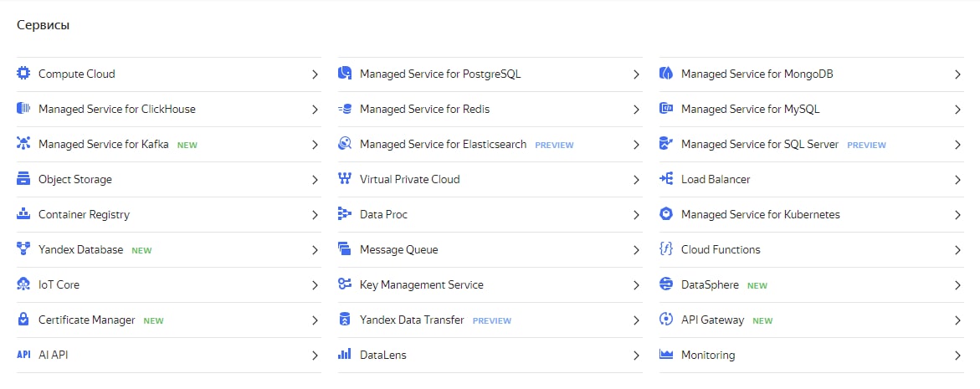Click the Message Queue icon
The height and width of the screenshot is (389, 980).
pyautogui.click(x=344, y=250)
